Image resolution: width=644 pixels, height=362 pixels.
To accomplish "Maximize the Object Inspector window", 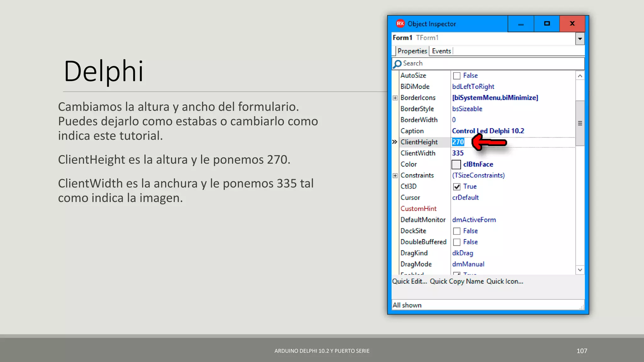I will click(x=547, y=24).
